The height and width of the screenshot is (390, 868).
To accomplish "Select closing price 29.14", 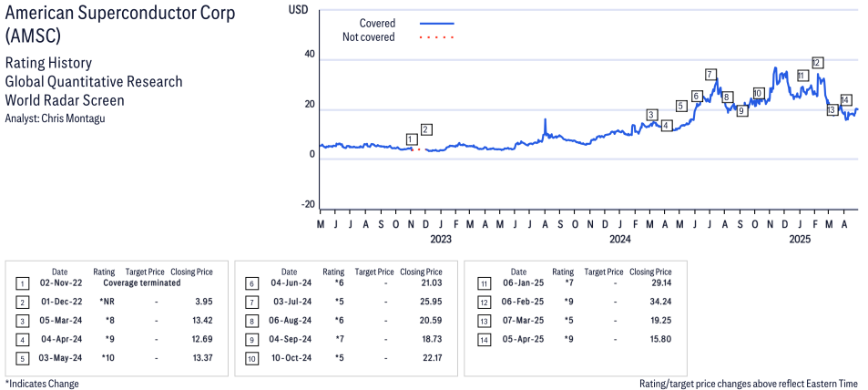I will pyautogui.click(x=660, y=283).
